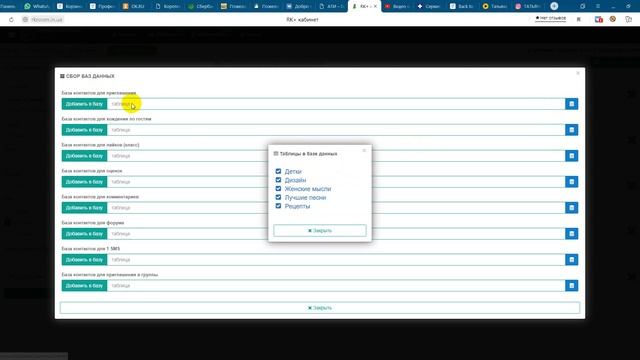
Task: Open the red-badged extension icon in browser toolbar
Action: pos(598,19)
